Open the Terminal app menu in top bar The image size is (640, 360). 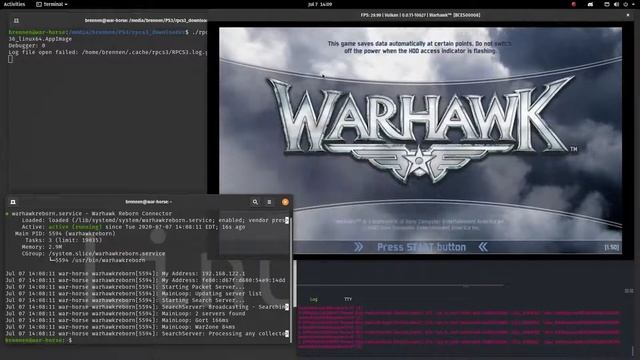52,4
